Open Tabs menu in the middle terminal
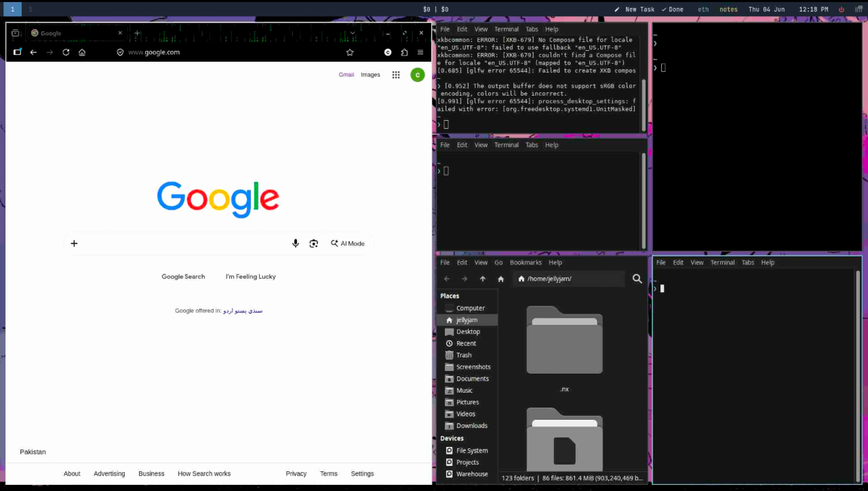 532,145
